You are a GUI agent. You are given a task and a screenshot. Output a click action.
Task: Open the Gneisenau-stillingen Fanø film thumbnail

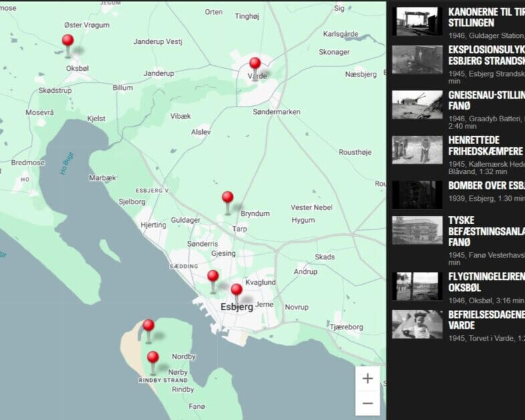click(x=417, y=105)
